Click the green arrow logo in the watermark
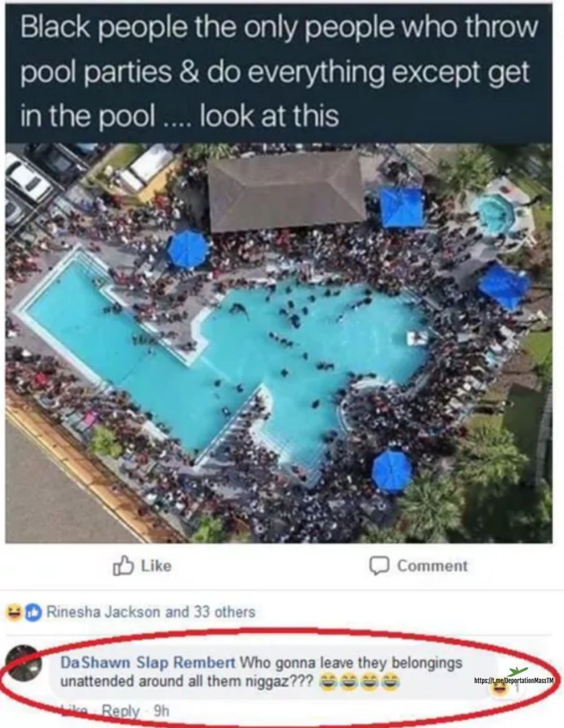The image size is (564, 728). tap(517, 672)
